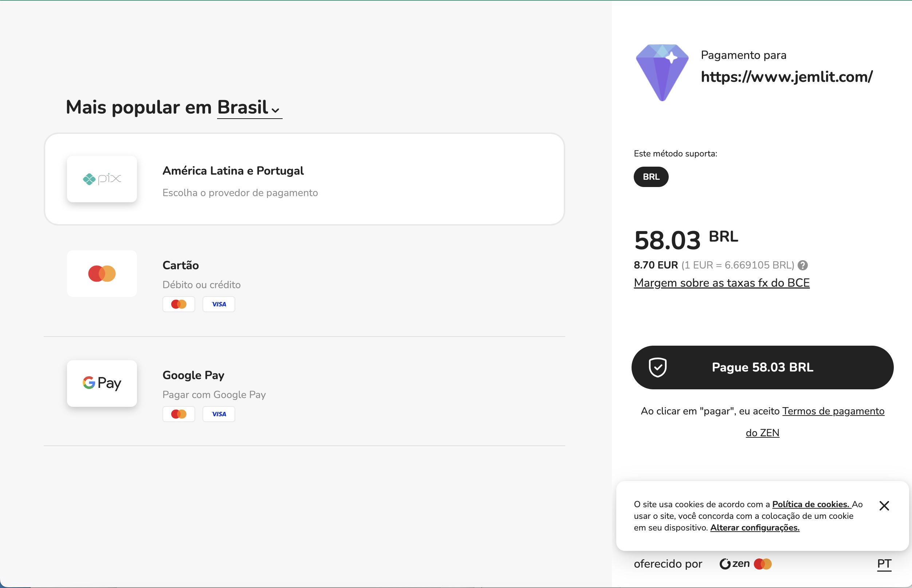912x588 pixels.
Task: Click the Mastercard logo beside Cartão
Action: (x=102, y=273)
